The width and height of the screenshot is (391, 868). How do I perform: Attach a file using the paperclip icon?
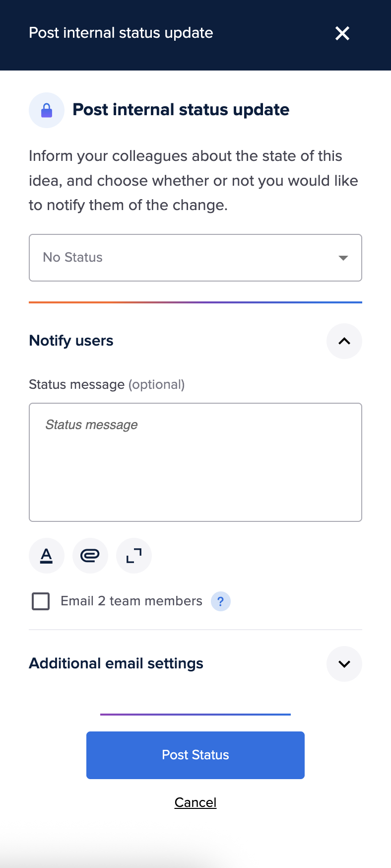pos(90,556)
